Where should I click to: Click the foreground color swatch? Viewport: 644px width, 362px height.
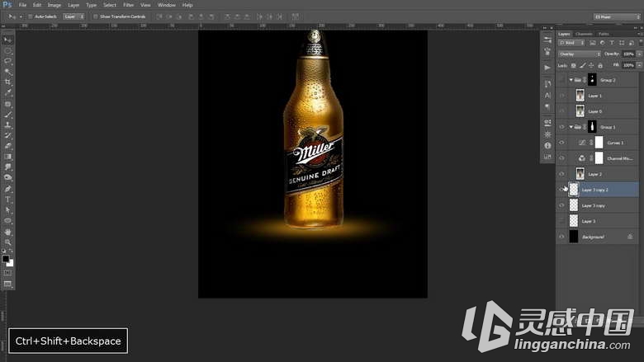coord(5,259)
